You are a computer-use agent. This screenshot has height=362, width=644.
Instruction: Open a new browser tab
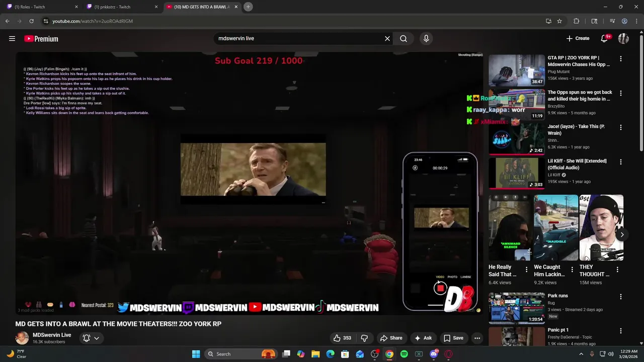(x=248, y=7)
